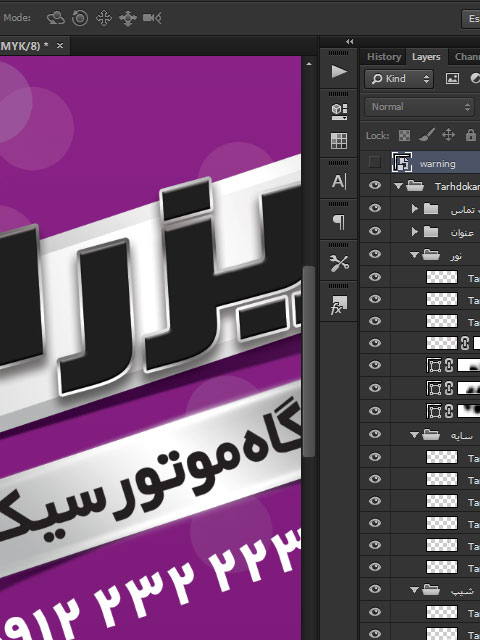The width and height of the screenshot is (480, 640).
Task: Open the Paragraph panel icon
Action: [x=339, y=222]
